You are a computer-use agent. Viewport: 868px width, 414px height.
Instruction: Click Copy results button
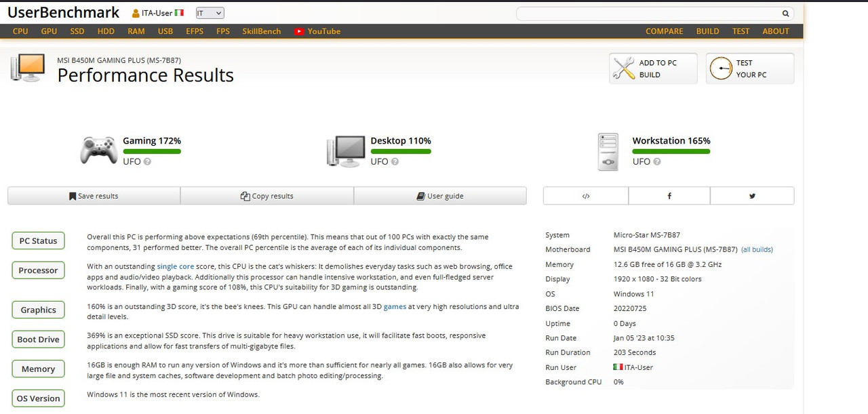[x=267, y=196]
